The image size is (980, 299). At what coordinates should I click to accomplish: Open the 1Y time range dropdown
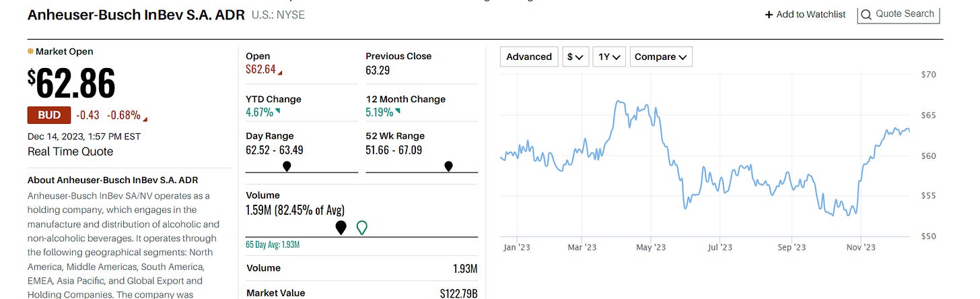610,57
